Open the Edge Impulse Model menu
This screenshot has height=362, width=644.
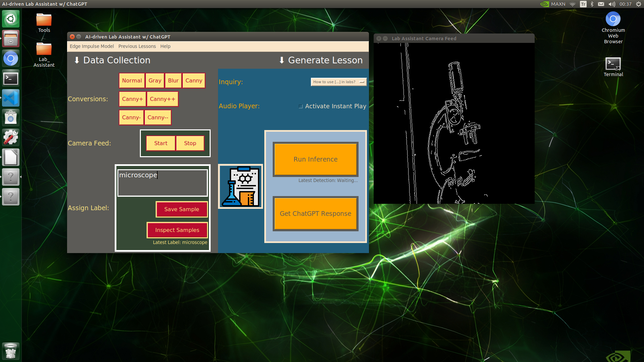[92, 46]
